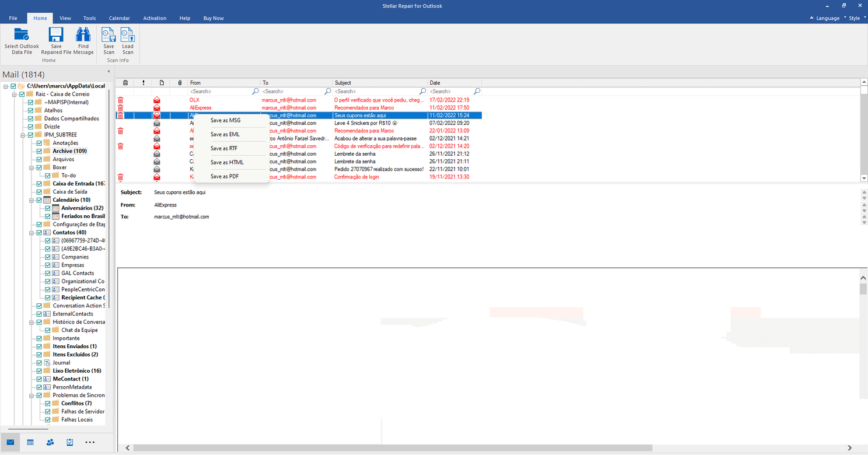Collapse the Contatos (40) node
This screenshot has width=868, height=455.
pos(32,232)
